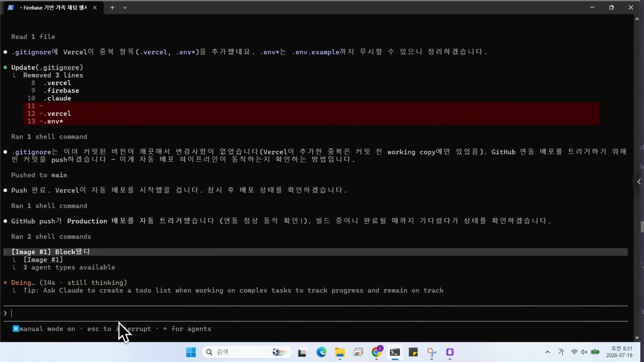644x362 pixels.
Task: Expand the collapsed panel arrow on right edge
Action: click(x=638, y=181)
